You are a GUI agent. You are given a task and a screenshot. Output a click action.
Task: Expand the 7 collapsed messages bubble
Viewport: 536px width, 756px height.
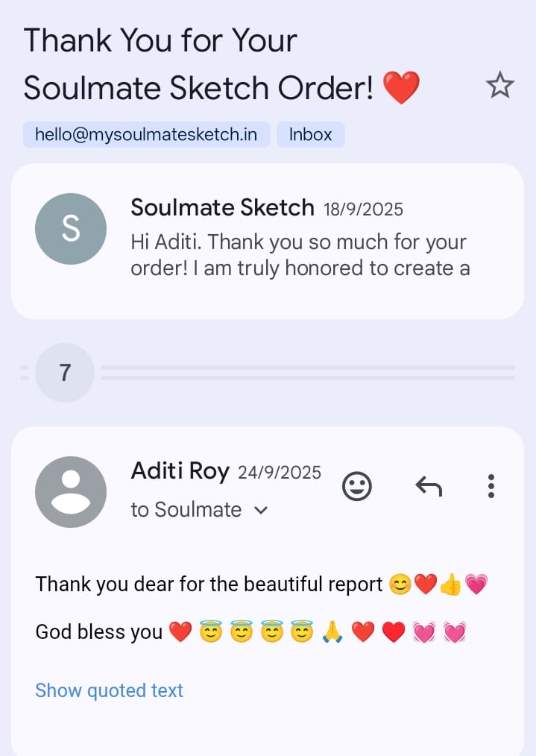[65, 373]
